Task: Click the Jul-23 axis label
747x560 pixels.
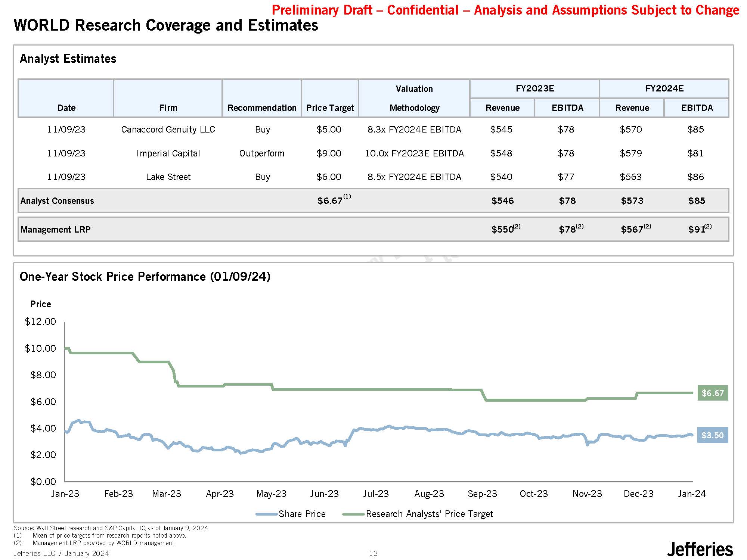Action: point(376,494)
